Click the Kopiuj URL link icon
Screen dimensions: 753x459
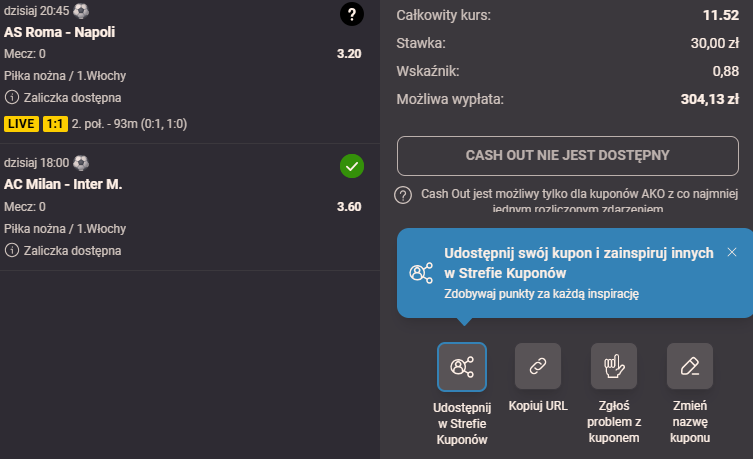(x=538, y=366)
